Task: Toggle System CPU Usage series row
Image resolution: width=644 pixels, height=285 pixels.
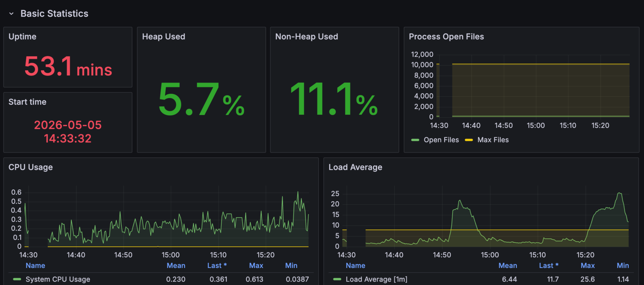Action: click(x=58, y=279)
